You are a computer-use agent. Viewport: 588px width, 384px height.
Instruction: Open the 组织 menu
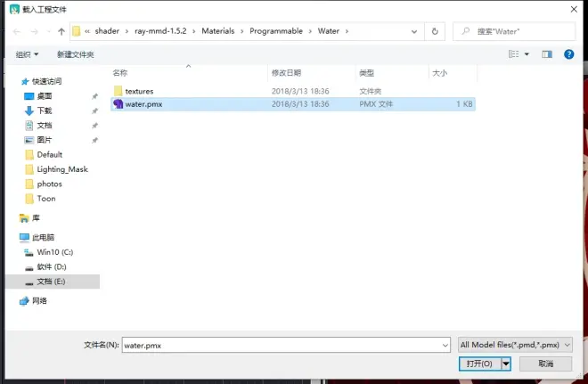click(27, 54)
